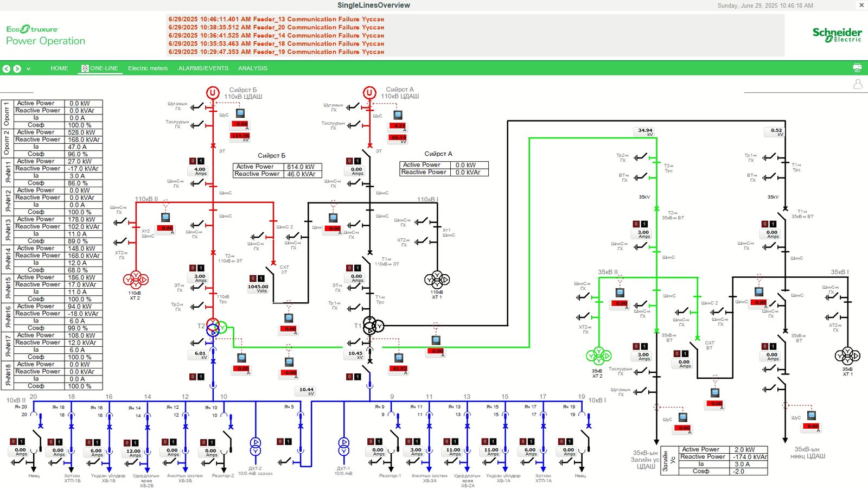Go back with the left navigation arrow
Screen dimensions: 868x489
coord(7,69)
